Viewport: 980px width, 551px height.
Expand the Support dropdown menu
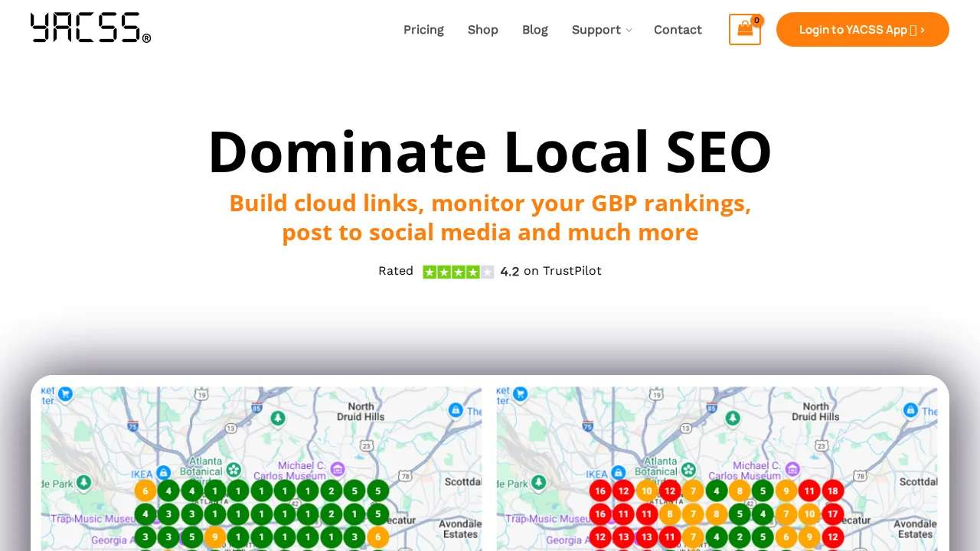coord(601,30)
